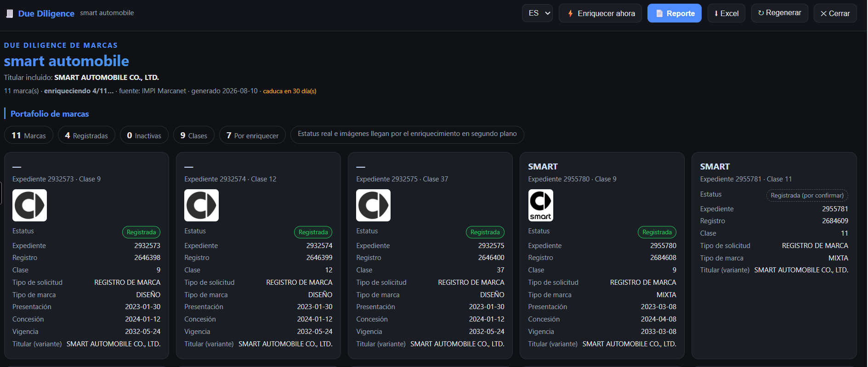Click the Clase value '37' row
The image size is (868, 367).
430,270
